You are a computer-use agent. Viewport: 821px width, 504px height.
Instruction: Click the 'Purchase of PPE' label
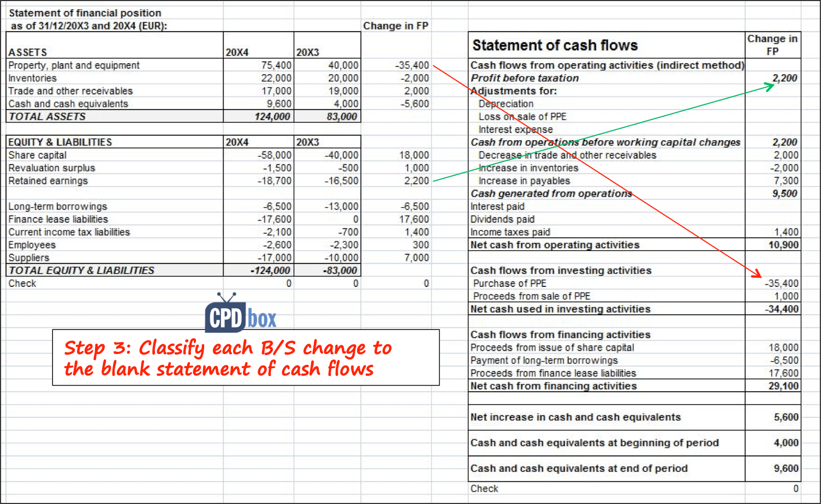pos(510,284)
